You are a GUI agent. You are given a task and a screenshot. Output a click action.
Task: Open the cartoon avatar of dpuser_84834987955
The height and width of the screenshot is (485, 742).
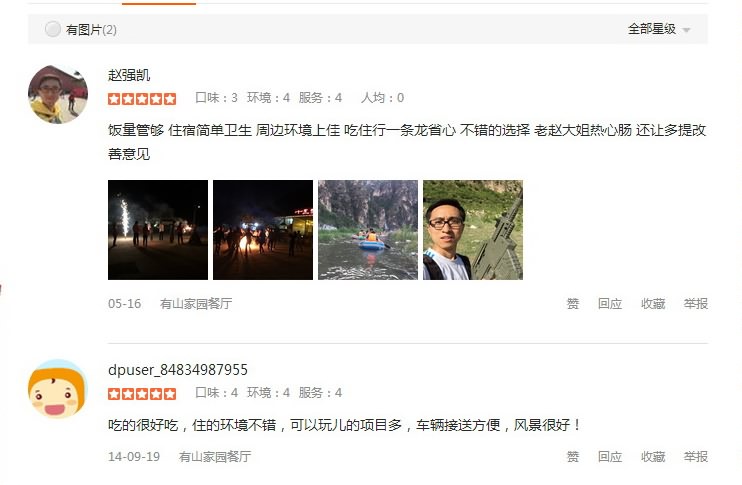58,389
